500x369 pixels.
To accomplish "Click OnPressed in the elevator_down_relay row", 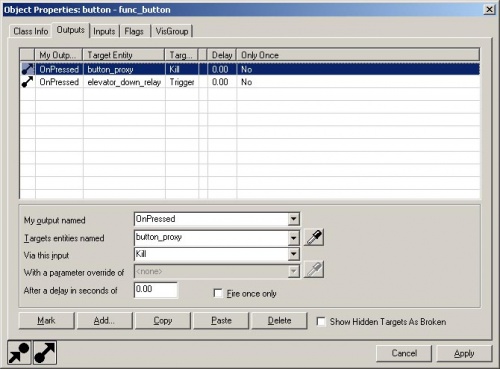I will pyautogui.click(x=59, y=82).
